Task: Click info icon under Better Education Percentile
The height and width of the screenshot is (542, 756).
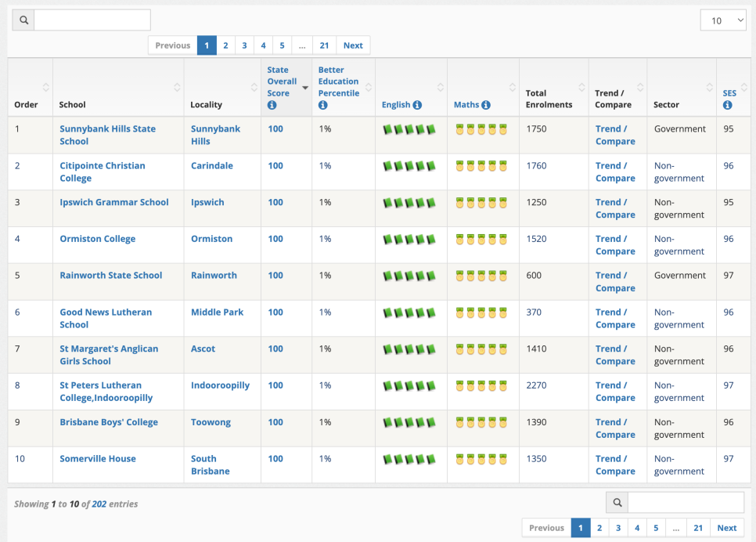Action: click(x=322, y=105)
